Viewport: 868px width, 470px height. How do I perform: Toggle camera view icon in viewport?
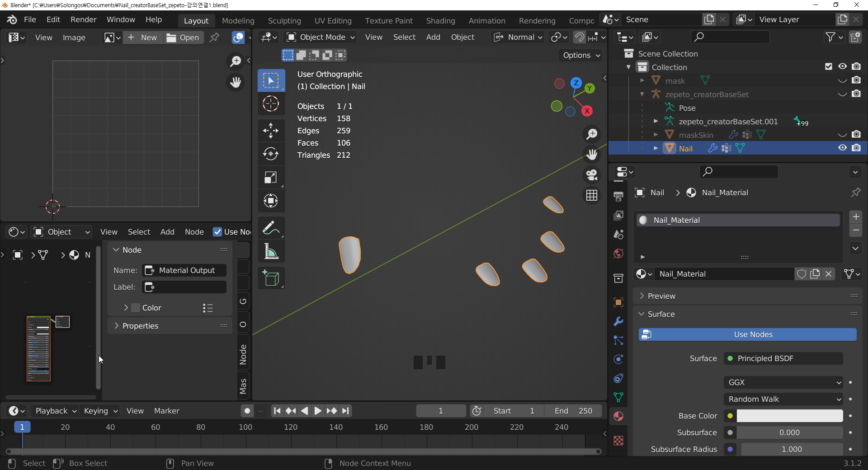click(592, 175)
